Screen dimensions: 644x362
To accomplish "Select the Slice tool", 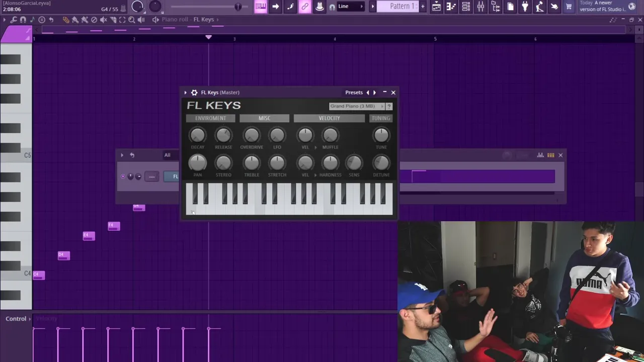I will tap(113, 20).
